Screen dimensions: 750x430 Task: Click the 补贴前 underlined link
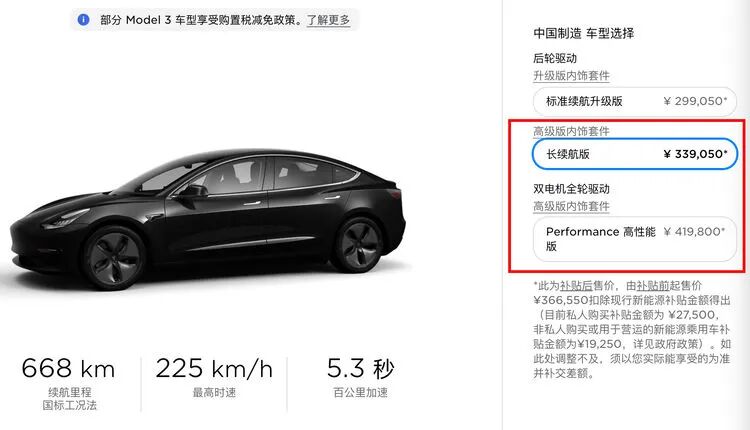[653, 286]
